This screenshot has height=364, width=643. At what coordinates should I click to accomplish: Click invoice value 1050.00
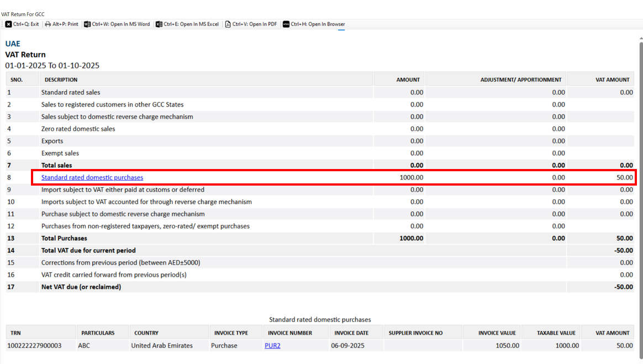(507, 346)
